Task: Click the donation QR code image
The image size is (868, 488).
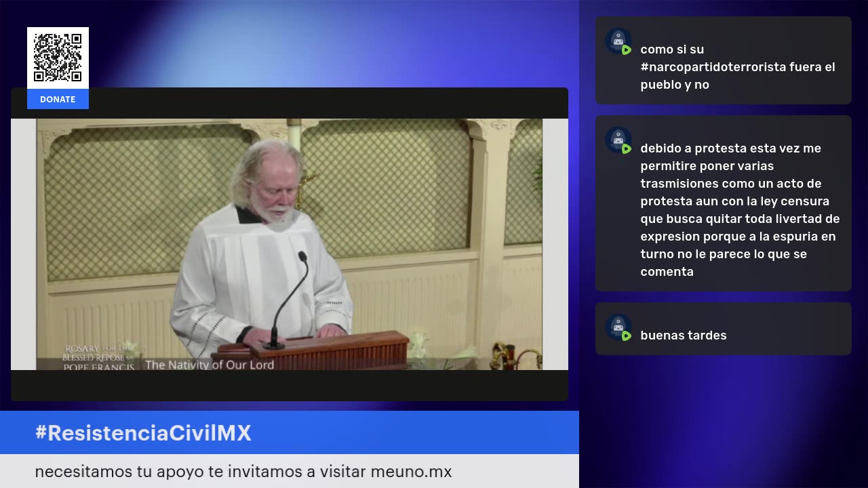Action: [58, 58]
